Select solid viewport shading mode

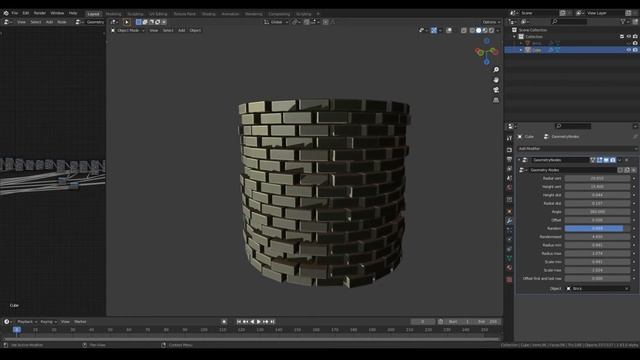tap(478, 30)
